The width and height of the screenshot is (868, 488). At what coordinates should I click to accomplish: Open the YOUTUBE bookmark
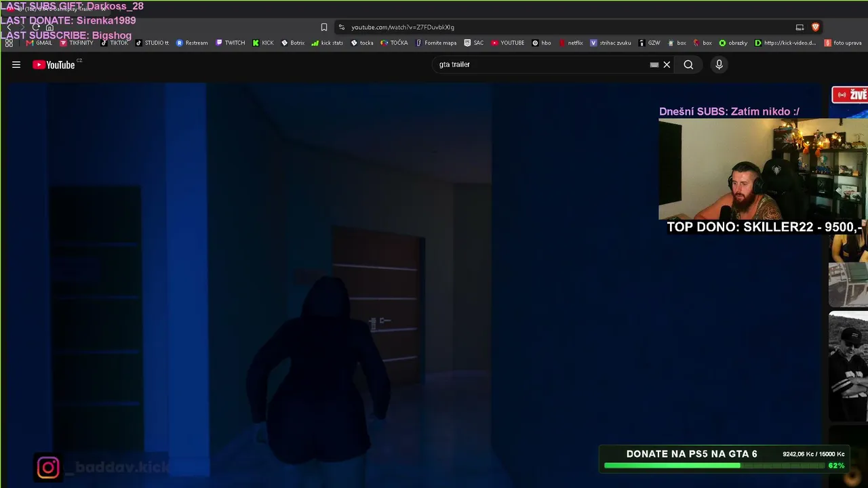tap(508, 43)
